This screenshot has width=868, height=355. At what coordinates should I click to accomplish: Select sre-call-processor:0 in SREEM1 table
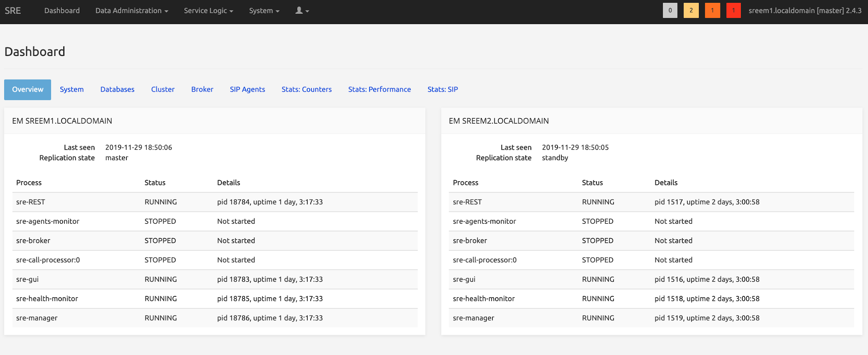48,260
